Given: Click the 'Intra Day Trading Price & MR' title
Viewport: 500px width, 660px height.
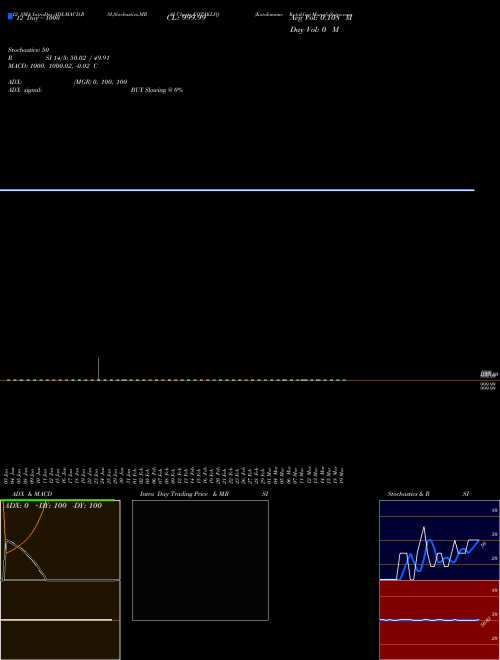Looking at the screenshot, I should click(x=184, y=494).
